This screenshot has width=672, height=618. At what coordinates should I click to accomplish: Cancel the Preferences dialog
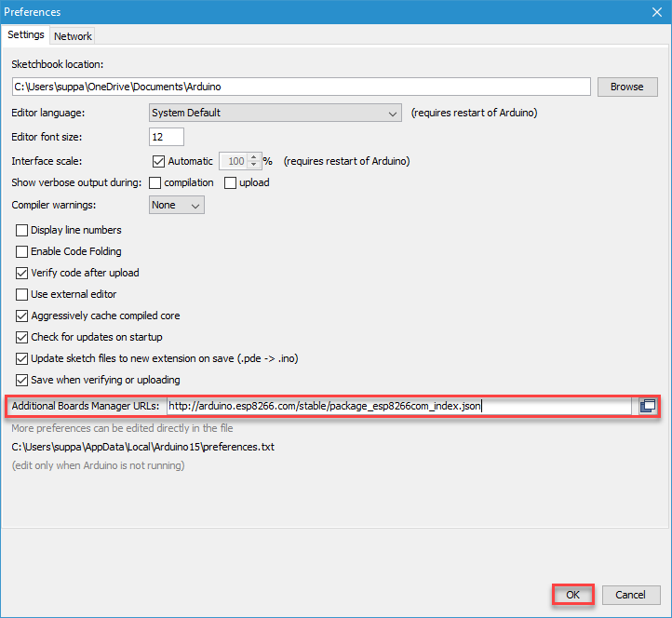[630, 595]
